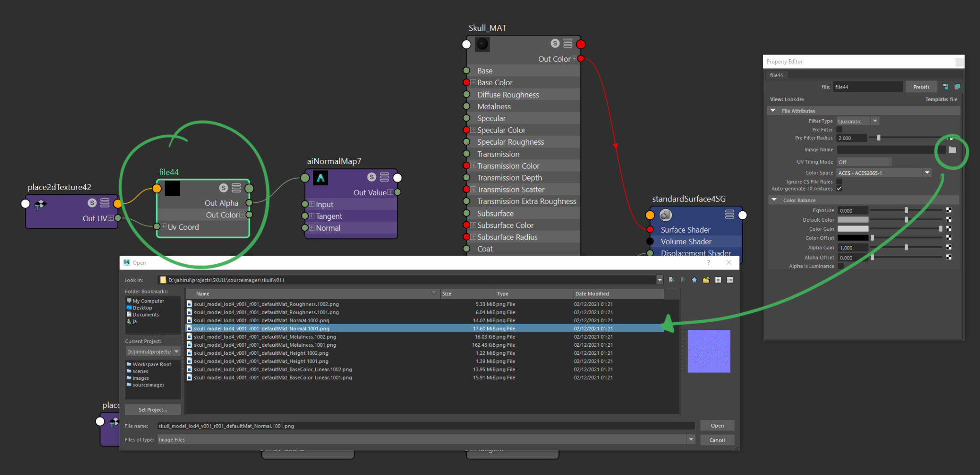Image resolution: width=980 pixels, height=475 pixels.
Task: Click the back navigation arrow in Open dialog
Action: click(671, 280)
